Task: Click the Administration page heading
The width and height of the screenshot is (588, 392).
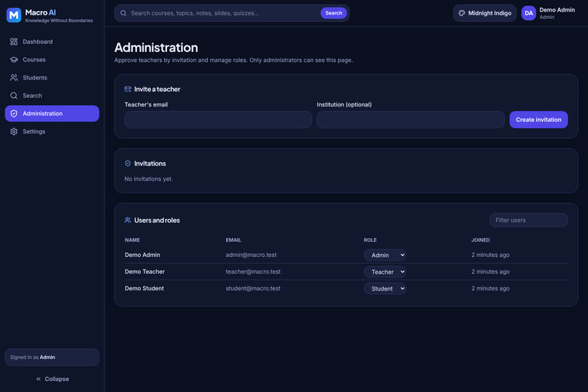Action: point(156,47)
